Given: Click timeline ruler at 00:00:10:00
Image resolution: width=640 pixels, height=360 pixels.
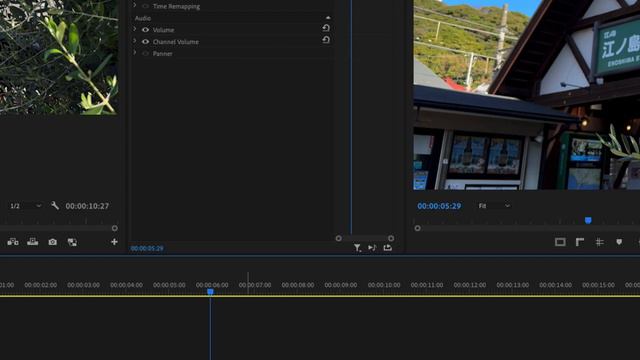Looking at the screenshot, I should click(384, 285).
